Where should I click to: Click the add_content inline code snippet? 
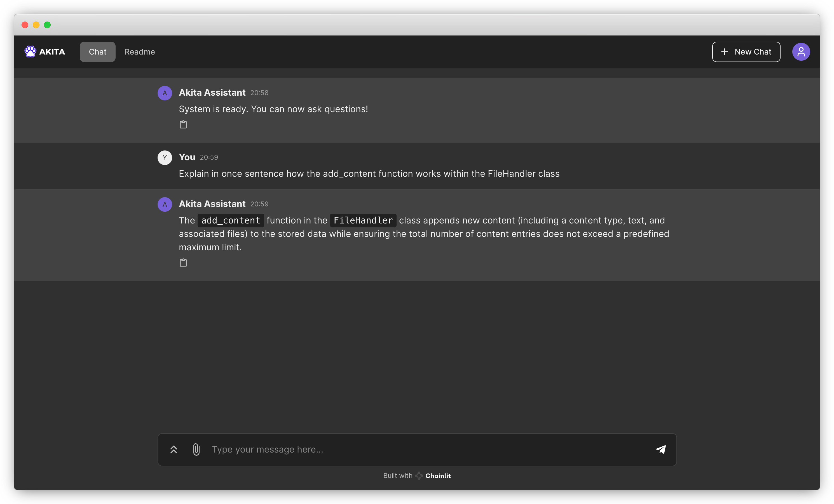coord(231,221)
